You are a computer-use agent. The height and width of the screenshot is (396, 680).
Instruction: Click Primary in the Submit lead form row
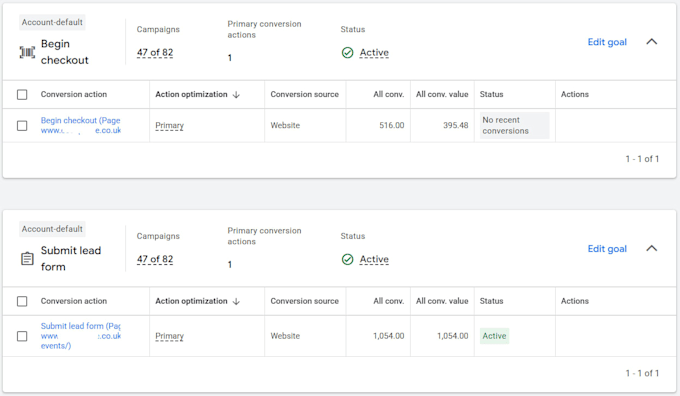(x=170, y=336)
